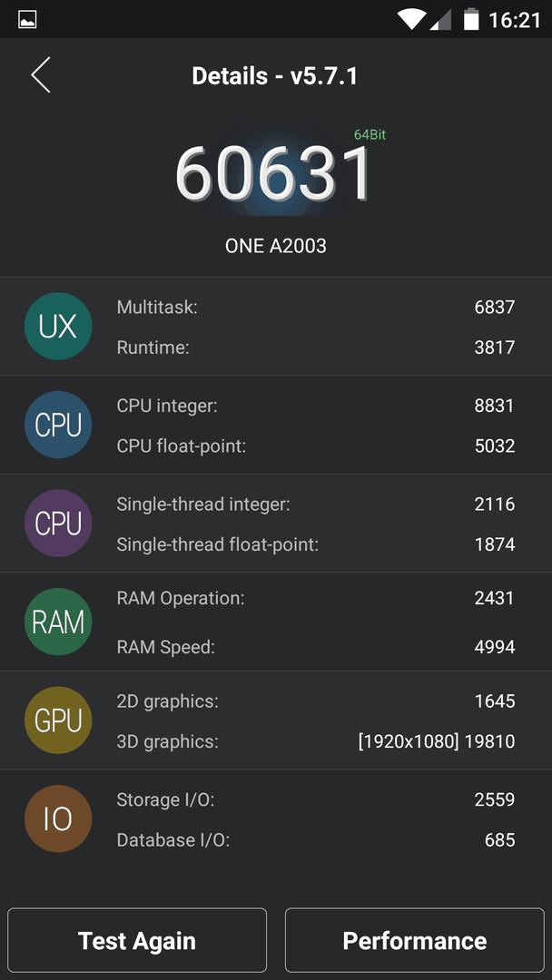The image size is (552, 980).
Task: Tap the 3D graphics result row
Action: 316,742
